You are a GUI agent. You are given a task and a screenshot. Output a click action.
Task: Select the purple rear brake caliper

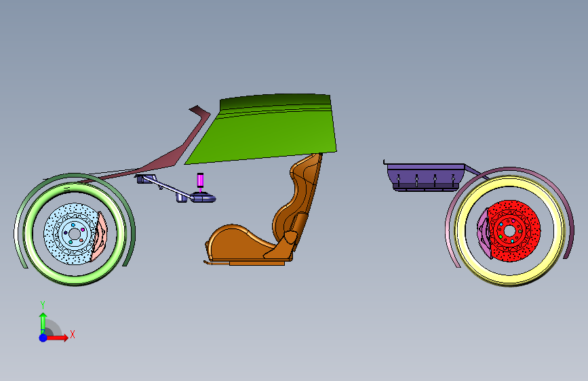(x=484, y=235)
